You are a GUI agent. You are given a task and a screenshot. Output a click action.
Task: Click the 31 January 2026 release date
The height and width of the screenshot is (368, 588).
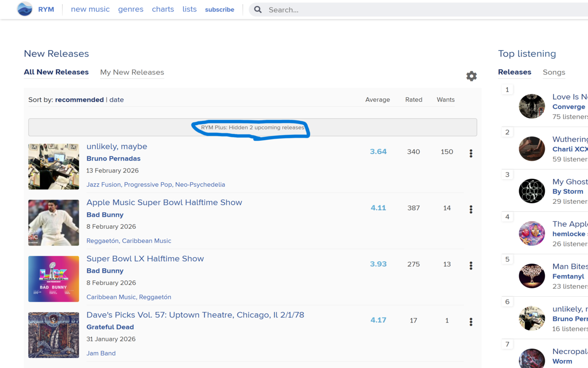(x=111, y=339)
